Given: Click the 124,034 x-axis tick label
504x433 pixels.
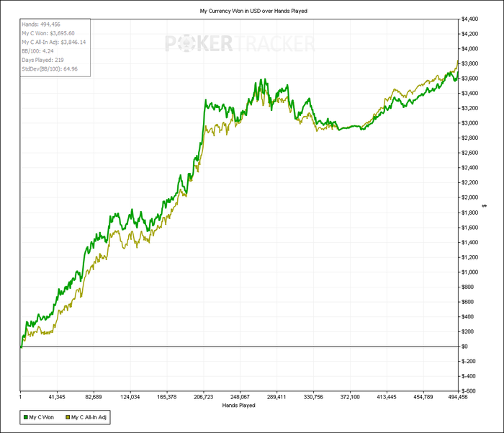Looking at the screenshot, I should 130,397.
